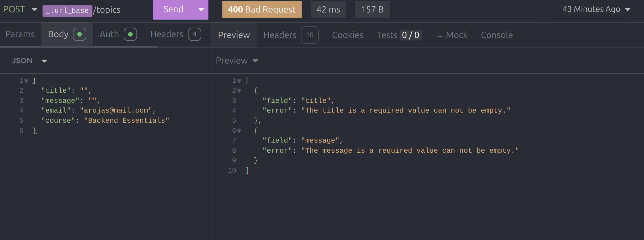Click the "course" key in request body
Screen dimensions: 644x240
pyautogui.click(x=58, y=120)
